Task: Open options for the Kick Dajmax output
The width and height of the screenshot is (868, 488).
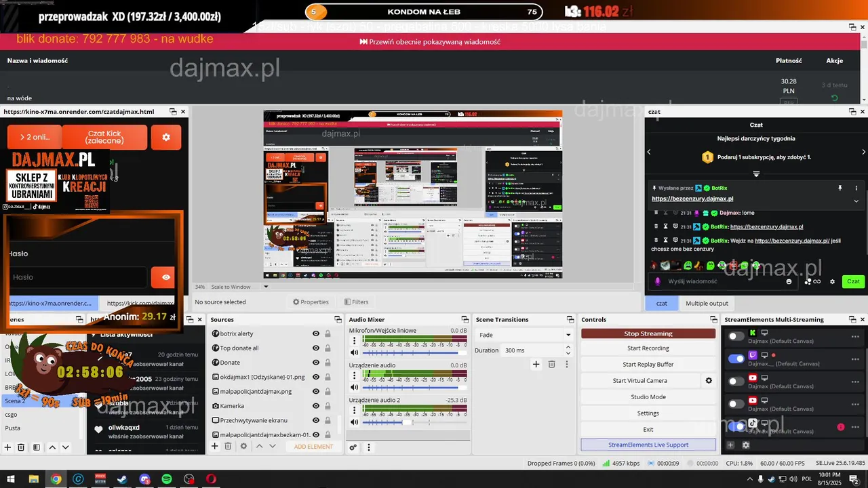Action: [x=855, y=336]
